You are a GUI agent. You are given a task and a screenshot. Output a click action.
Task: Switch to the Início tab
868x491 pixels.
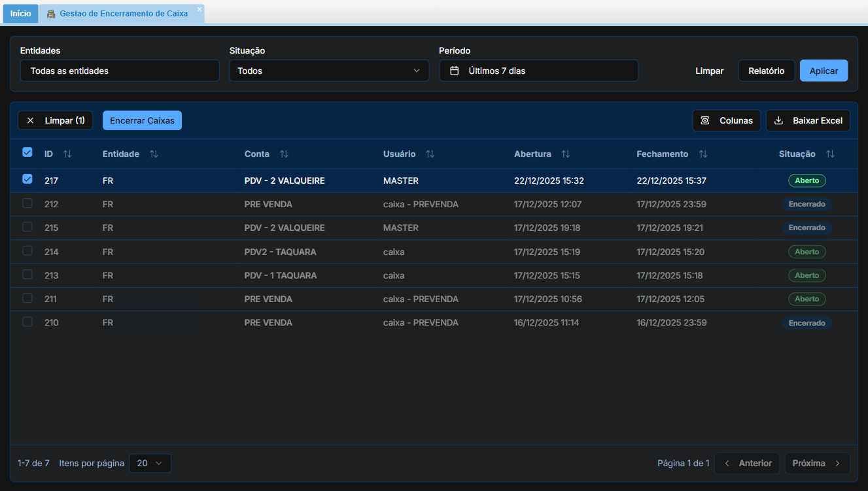click(20, 13)
